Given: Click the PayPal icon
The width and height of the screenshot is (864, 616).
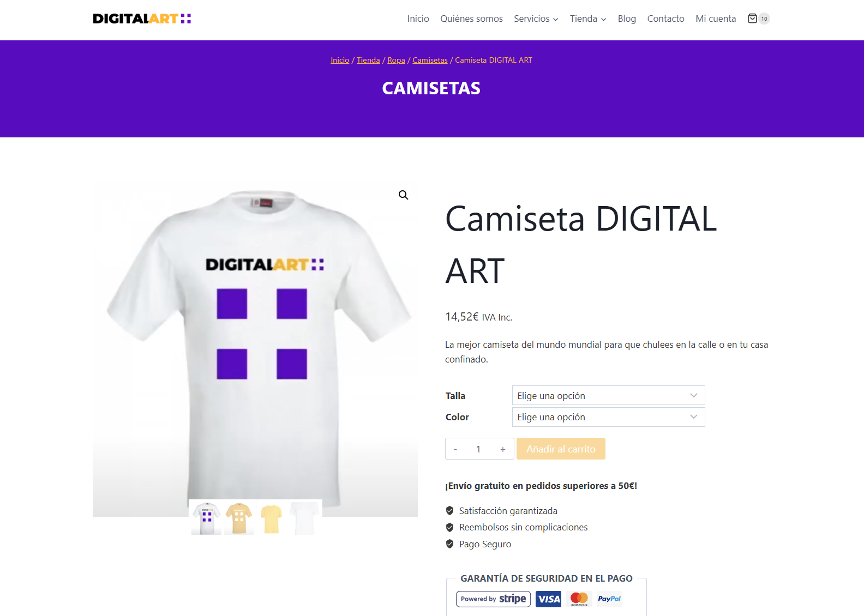Looking at the screenshot, I should [609, 599].
